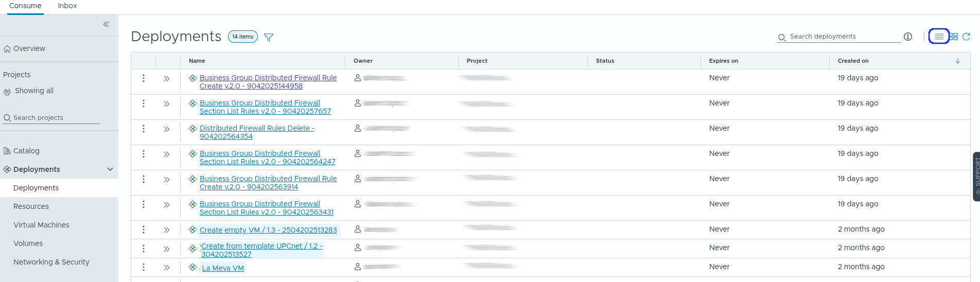Open Create empty VM / 1.3 deployment

pos(268,230)
